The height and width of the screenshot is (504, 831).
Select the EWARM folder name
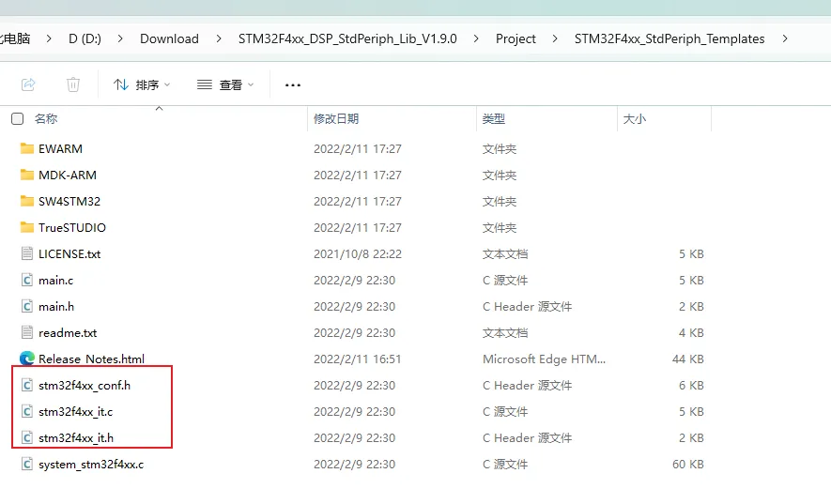60,149
